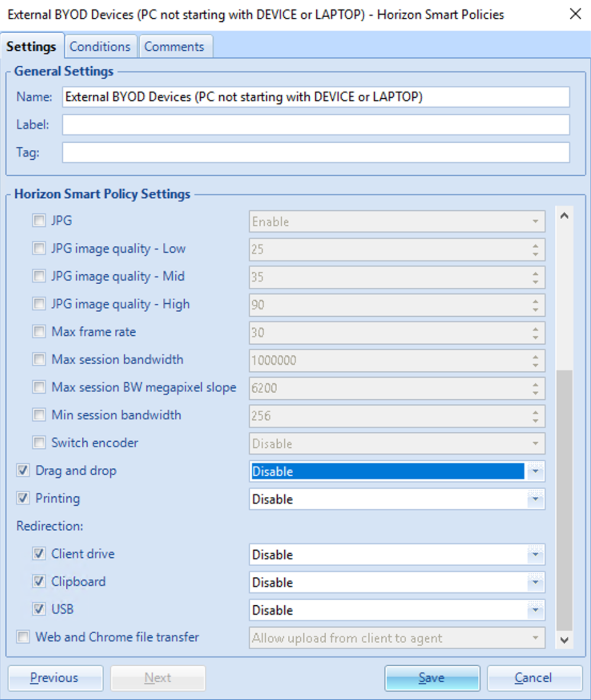Uncheck the Drag and drop checkbox
This screenshot has width=591, height=700.
(x=24, y=471)
